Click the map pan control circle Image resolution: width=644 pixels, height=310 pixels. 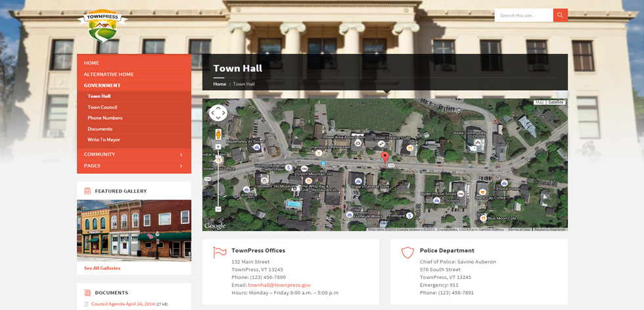click(218, 113)
